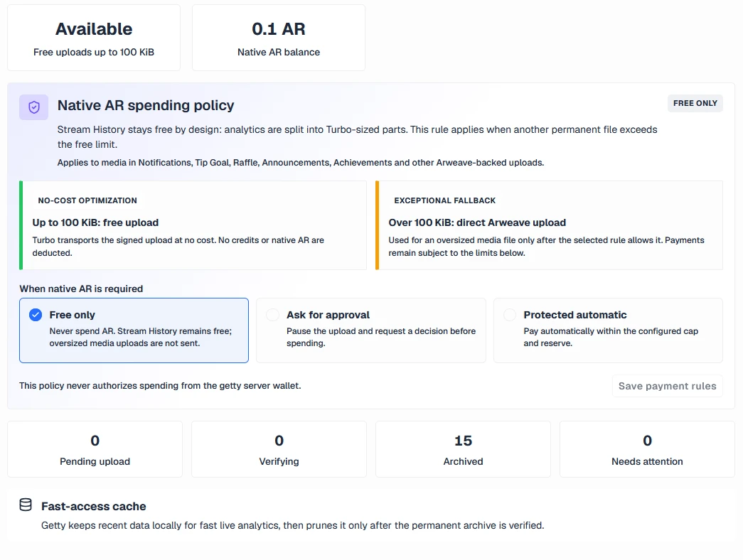743x560 pixels.
Task: Click the 'Turbo transports the signed upload' description
Action: (x=178, y=247)
